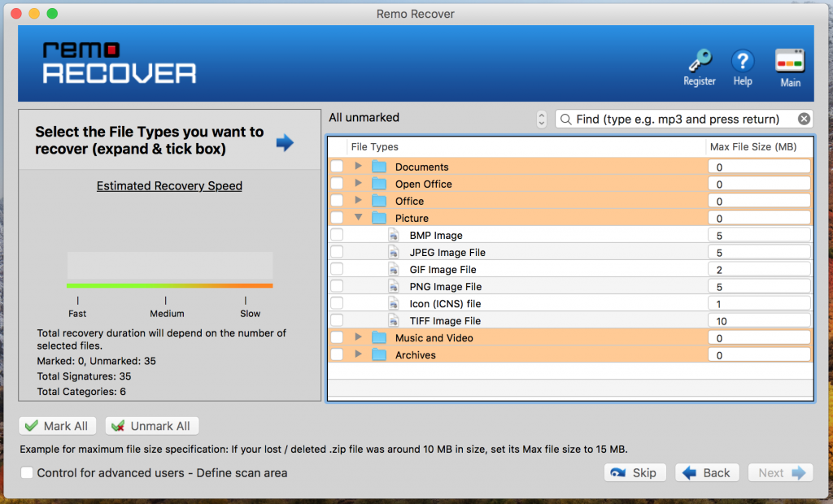The image size is (833, 504).
Task: Edit the GIF Image File max size field
Action: click(x=759, y=269)
